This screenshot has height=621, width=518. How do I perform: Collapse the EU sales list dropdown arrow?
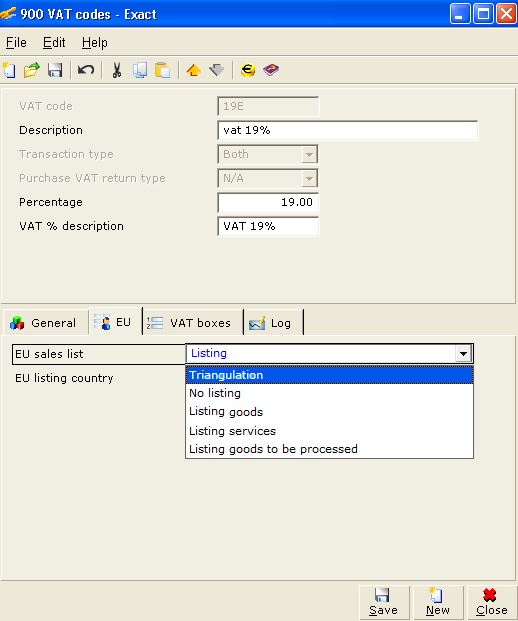point(463,353)
